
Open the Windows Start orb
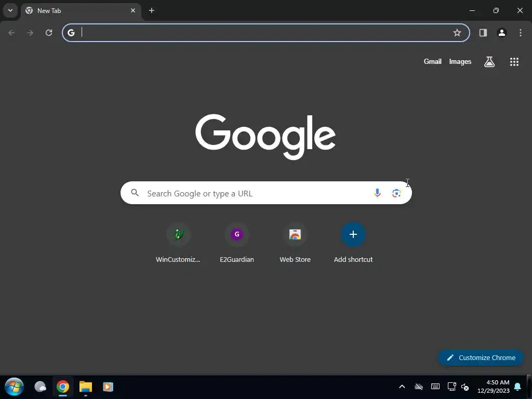(14, 387)
